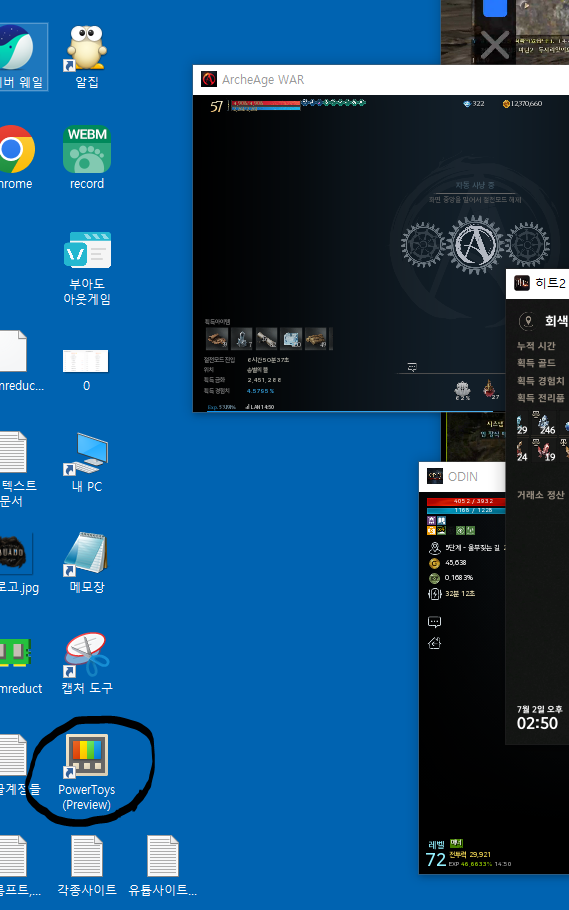Click the left gear emblem in ArcheAge
Screen dimensions: 569x910
click(423, 244)
